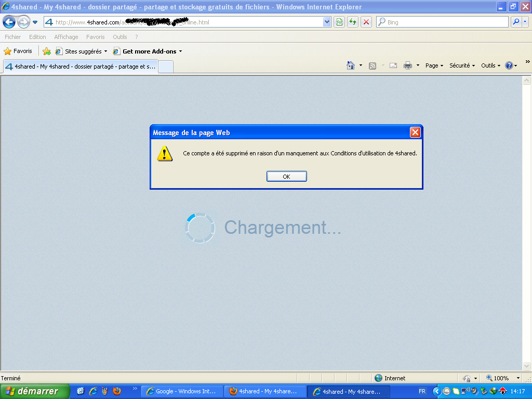Click the RSS feeds icon

[x=373, y=65]
